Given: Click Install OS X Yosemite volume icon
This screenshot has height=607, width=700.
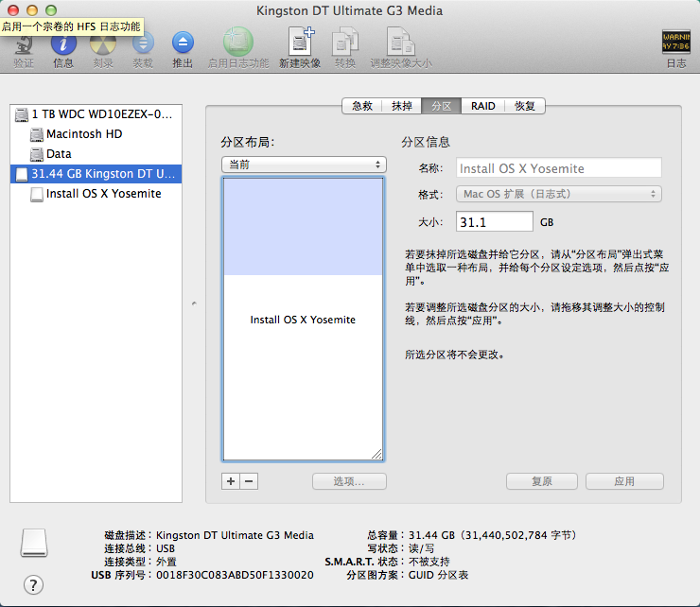Looking at the screenshot, I should 37,194.
